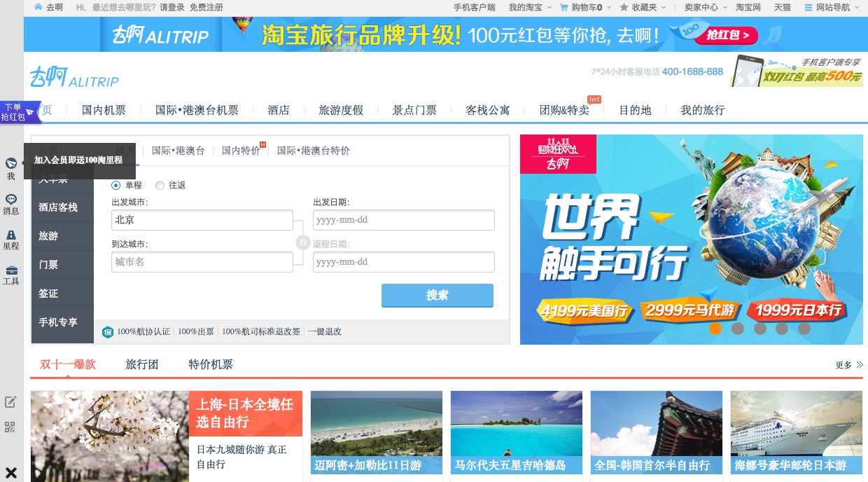The image size is (868, 482).
Task: Select the second carousel dot
Action: (x=738, y=328)
